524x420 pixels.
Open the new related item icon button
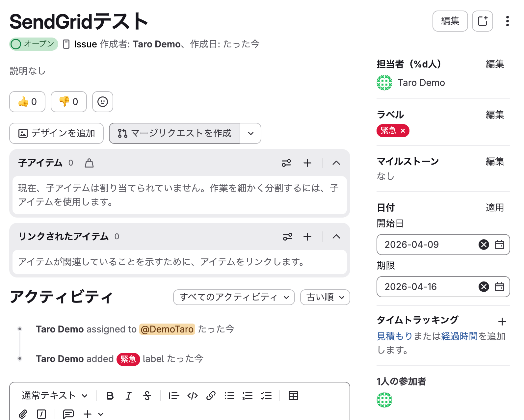pos(483,21)
